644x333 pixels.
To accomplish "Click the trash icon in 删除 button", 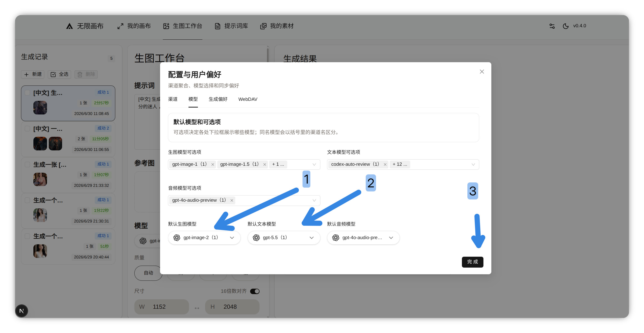I will [x=80, y=74].
